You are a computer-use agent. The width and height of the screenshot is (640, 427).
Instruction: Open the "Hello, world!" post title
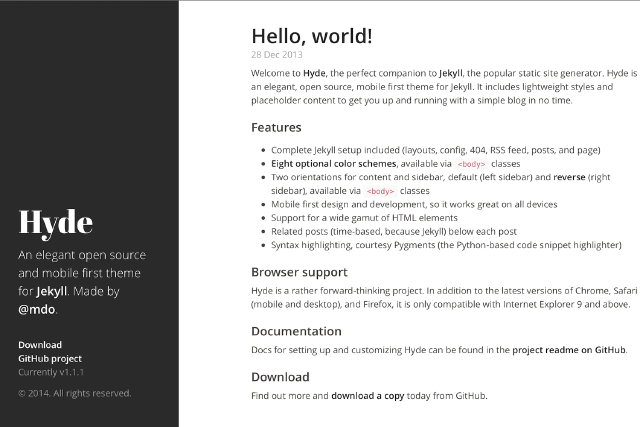pos(311,36)
